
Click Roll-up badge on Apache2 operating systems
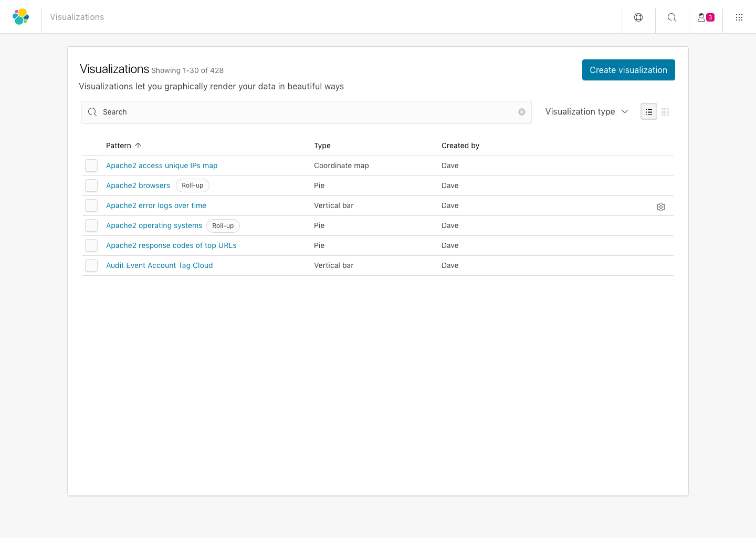coord(223,226)
